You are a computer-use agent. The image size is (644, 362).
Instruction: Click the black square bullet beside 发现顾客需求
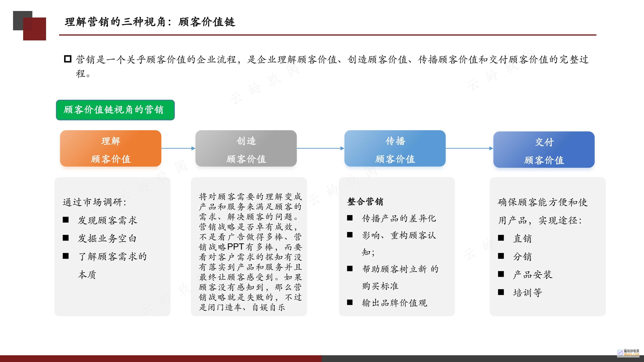pyautogui.click(x=65, y=220)
